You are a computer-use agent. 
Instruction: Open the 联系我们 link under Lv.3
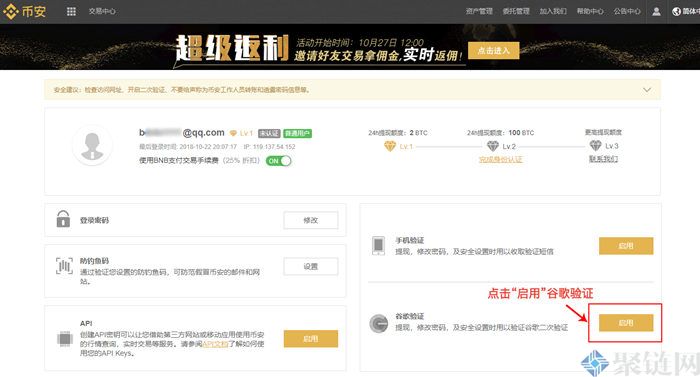tap(604, 159)
